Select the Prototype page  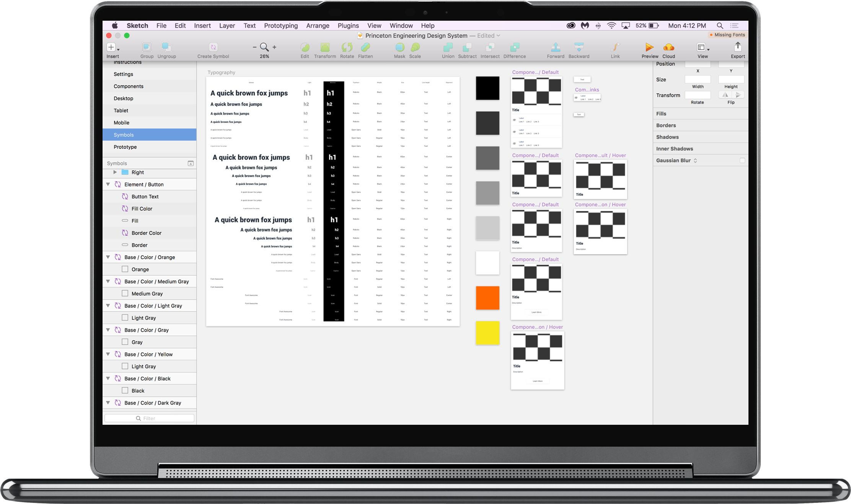click(150, 147)
